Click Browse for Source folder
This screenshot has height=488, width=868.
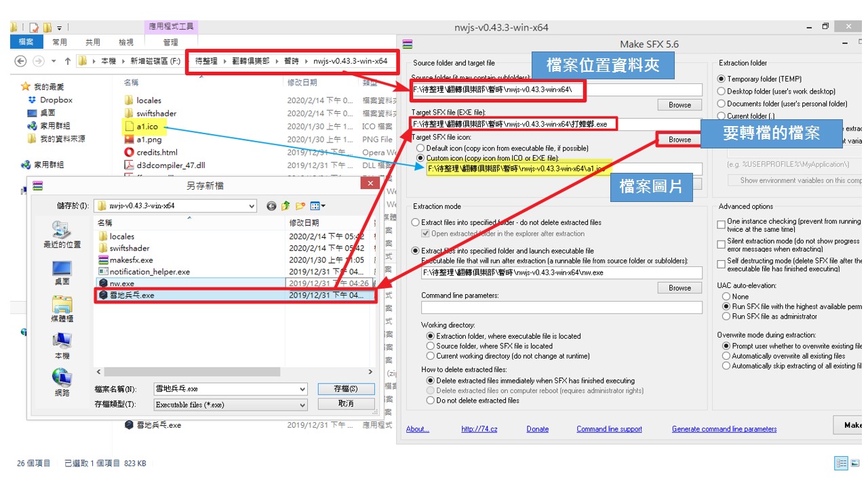(x=679, y=105)
